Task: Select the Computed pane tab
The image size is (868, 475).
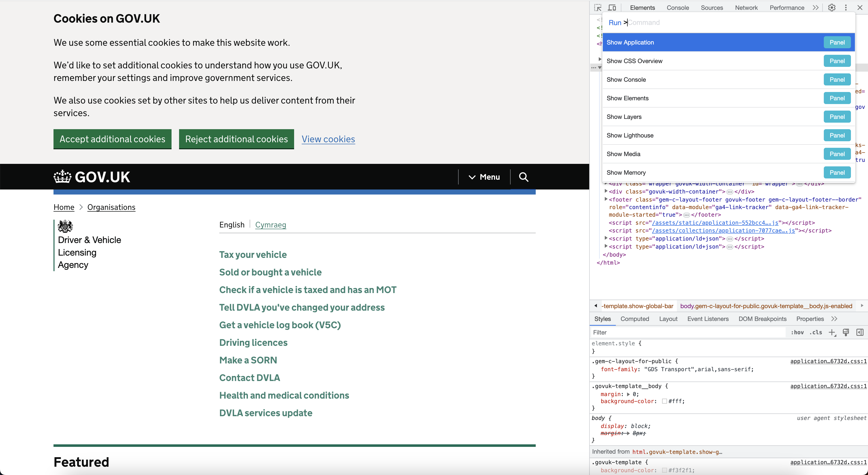Action: [x=634, y=319]
